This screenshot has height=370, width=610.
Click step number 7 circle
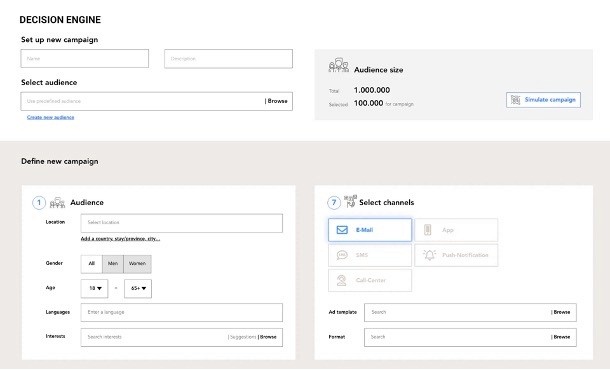[x=334, y=203]
